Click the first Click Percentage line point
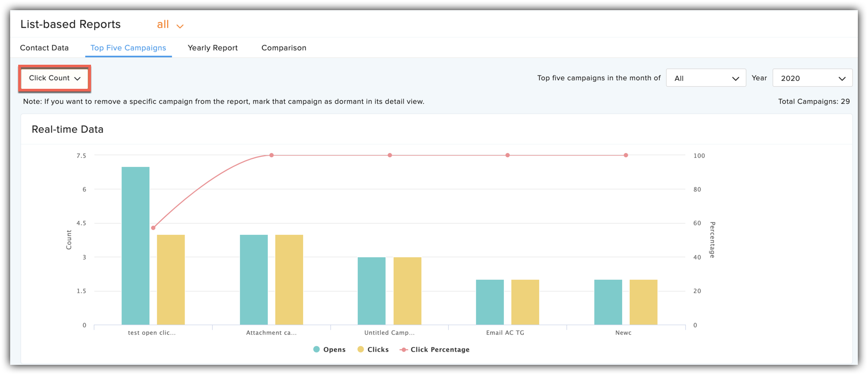 pyautogui.click(x=153, y=228)
